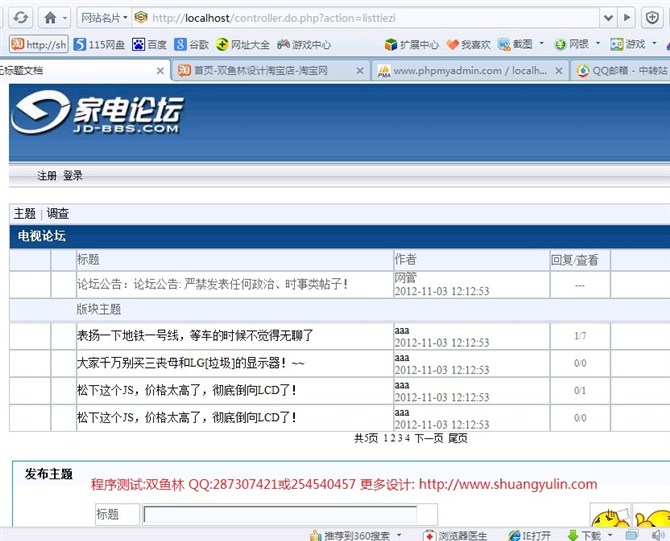Click 浏览器医生 in the status bar
The width and height of the screenshot is (670, 541).
pos(458,535)
